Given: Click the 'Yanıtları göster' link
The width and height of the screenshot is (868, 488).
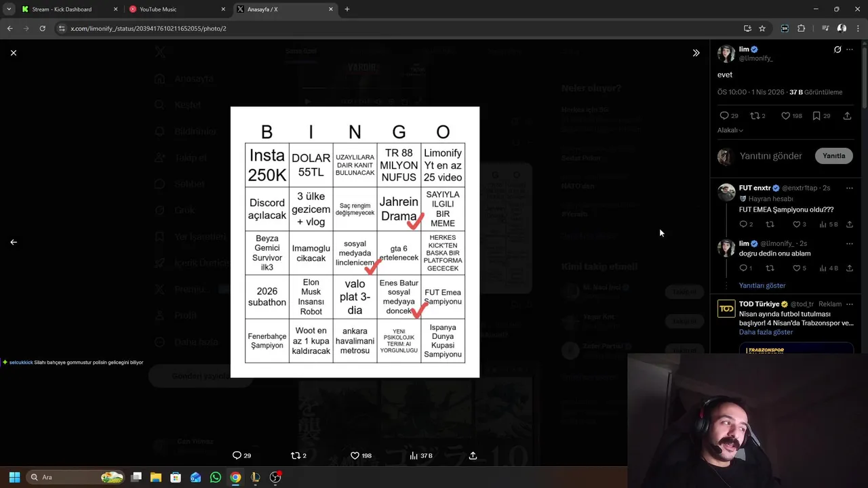Looking at the screenshot, I should pyautogui.click(x=762, y=285).
